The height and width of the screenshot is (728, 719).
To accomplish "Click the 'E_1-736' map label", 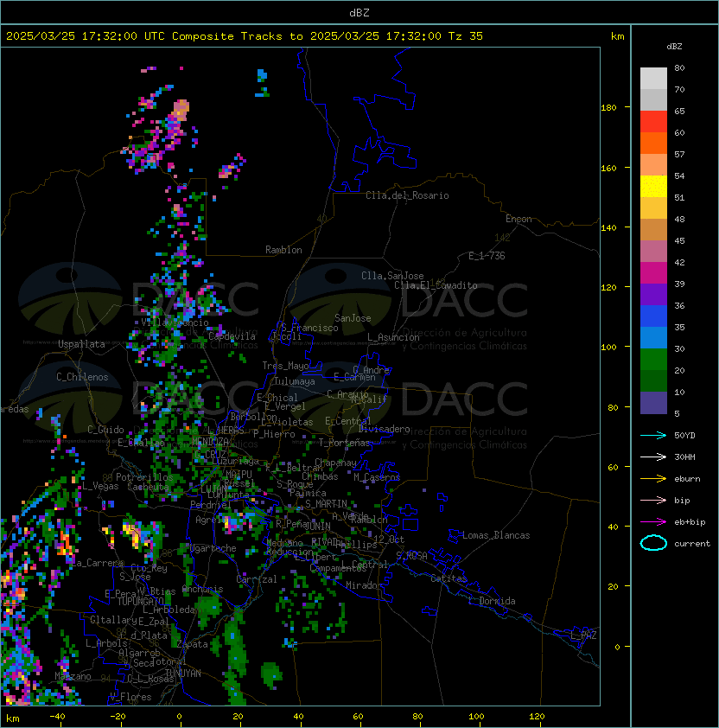I will [487, 256].
